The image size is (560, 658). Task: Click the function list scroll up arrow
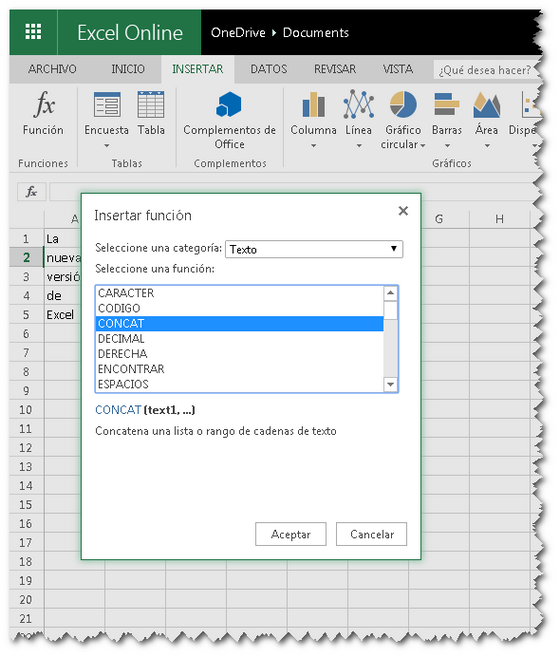point(390,293)
